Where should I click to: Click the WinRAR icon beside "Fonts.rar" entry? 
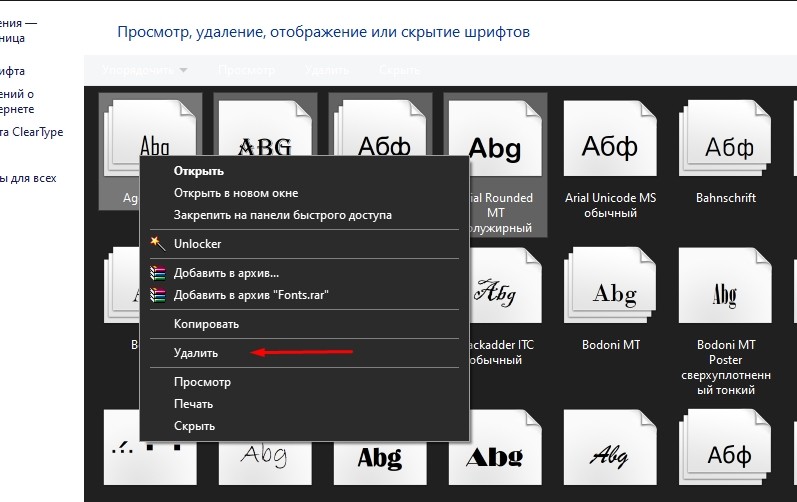click(x=158, y=295)
